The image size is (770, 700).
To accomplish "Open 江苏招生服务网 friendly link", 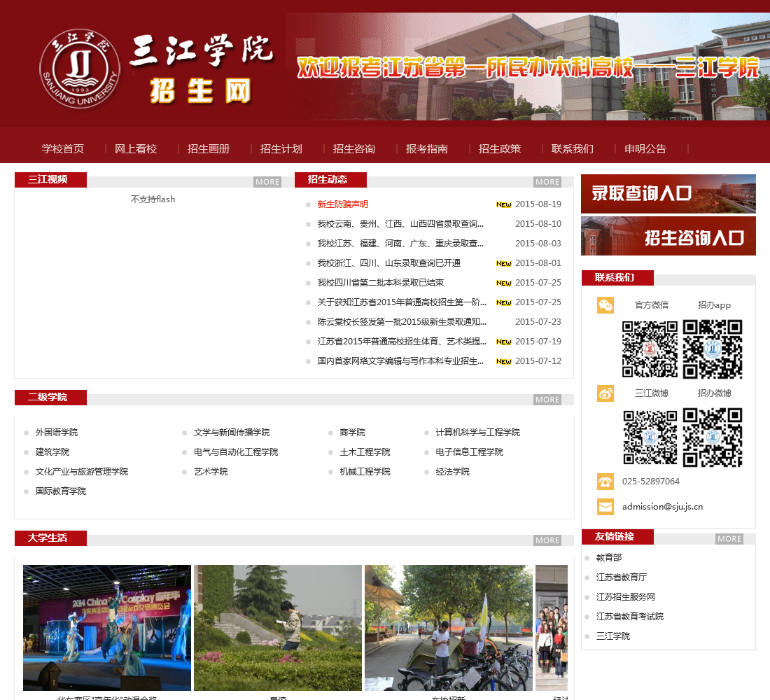I will coord(626,597).
